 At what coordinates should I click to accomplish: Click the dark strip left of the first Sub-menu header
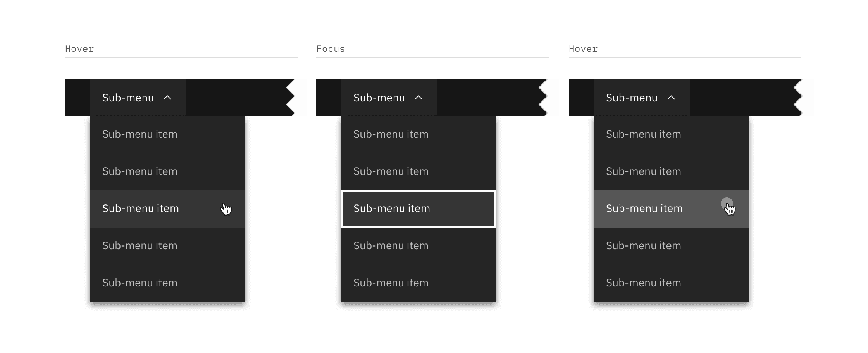[x=77, y=98]
